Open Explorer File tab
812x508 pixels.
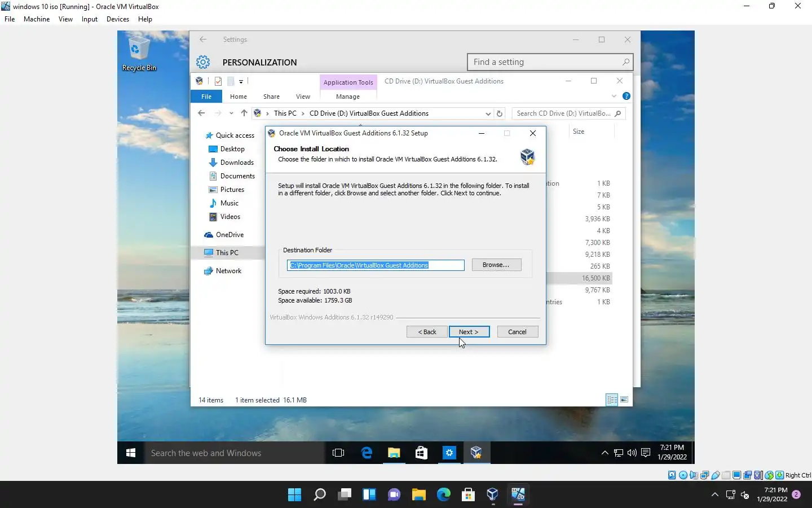tap(206, 97)
